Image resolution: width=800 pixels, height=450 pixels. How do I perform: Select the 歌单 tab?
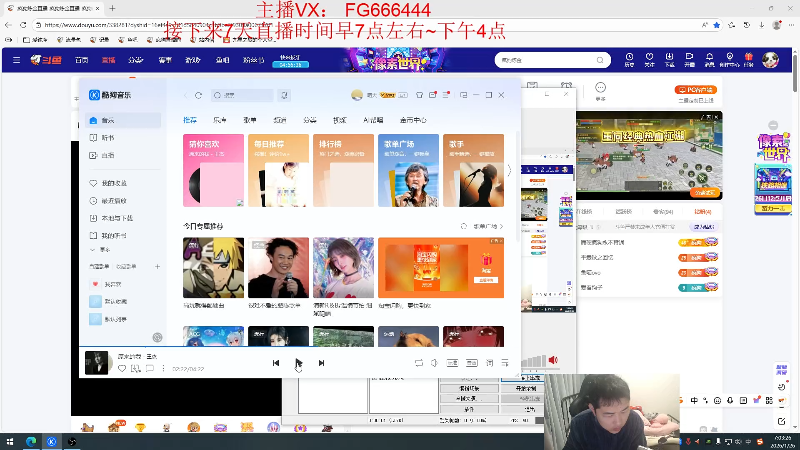[250, 120]
